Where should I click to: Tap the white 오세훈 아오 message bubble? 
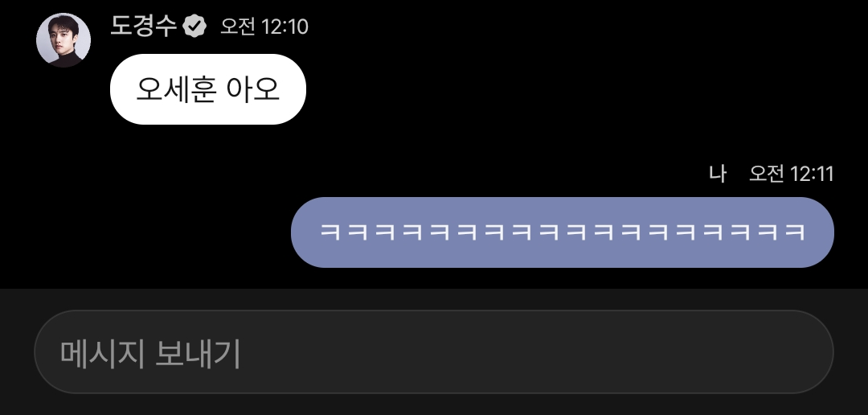208,89
